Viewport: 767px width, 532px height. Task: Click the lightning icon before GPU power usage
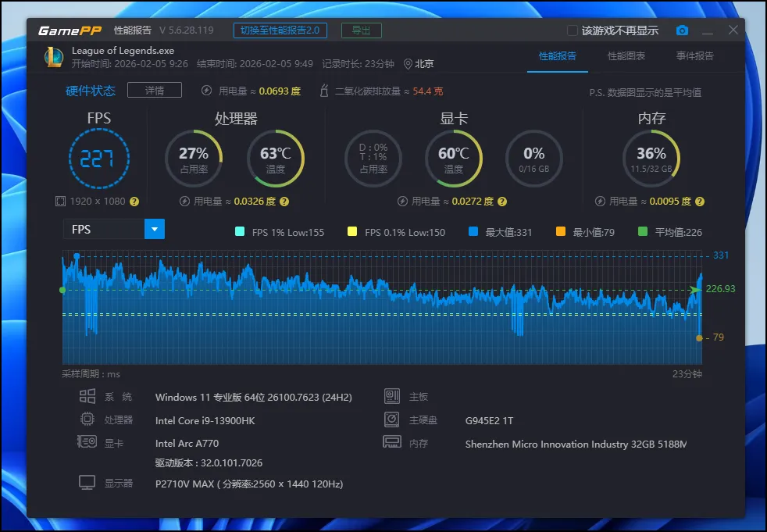tap(402, 201)
